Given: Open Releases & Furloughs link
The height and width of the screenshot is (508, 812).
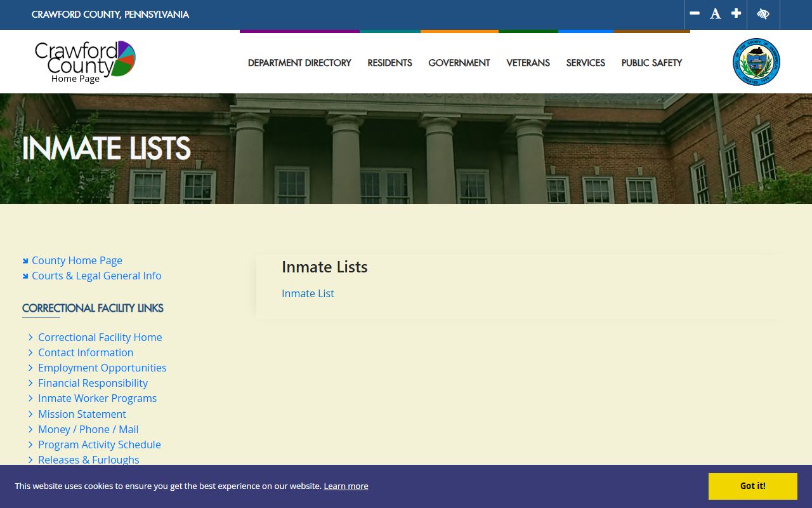Looking at the screenshot, I should click(88, 459).
